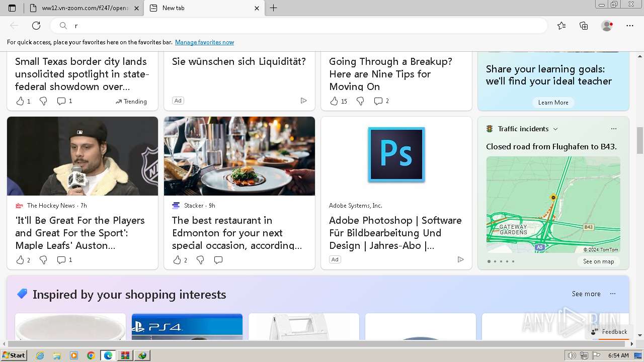Click the traffic map of Gateway Gardens

553,205
